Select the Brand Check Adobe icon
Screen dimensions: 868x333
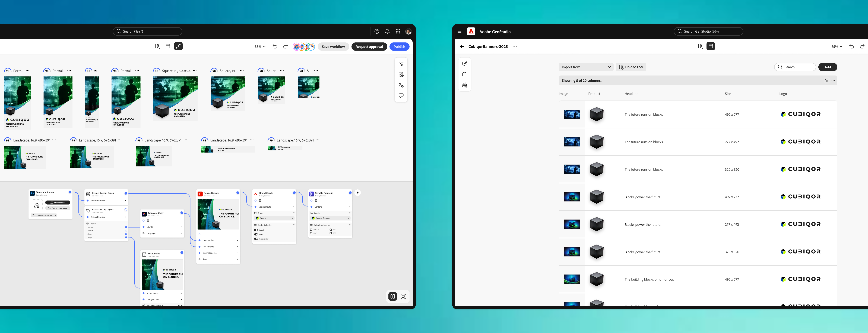pyautogui.click(x=256, y=194)
